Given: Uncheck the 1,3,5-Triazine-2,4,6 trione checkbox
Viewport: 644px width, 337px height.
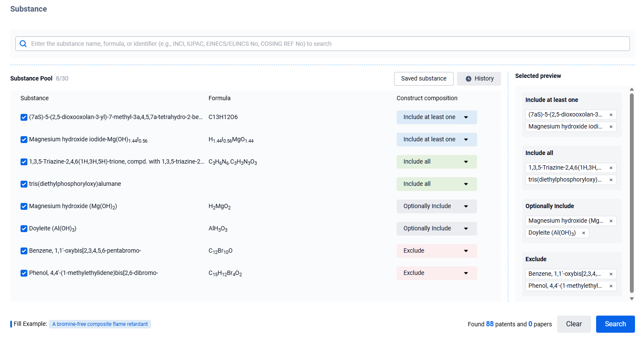Looking at the screenshot, I should (x=24, y=162).
